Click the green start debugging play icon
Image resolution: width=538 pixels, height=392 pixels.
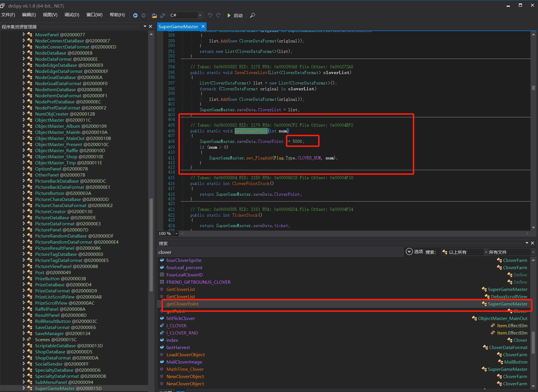click(x=229, y=15)
